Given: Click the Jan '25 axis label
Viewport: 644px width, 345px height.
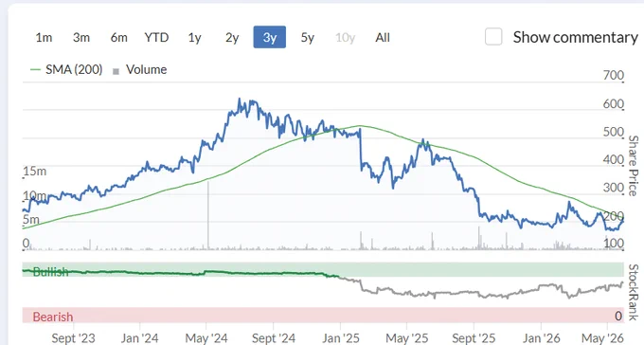Looking at the screenshot, I should pyautogui.click(x=341, y=338).
